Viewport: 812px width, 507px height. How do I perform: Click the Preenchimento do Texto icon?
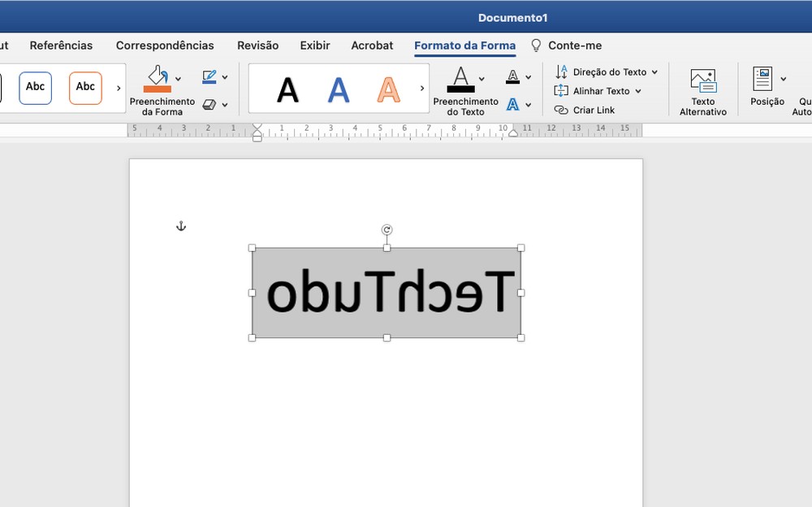tap(460, 79)
